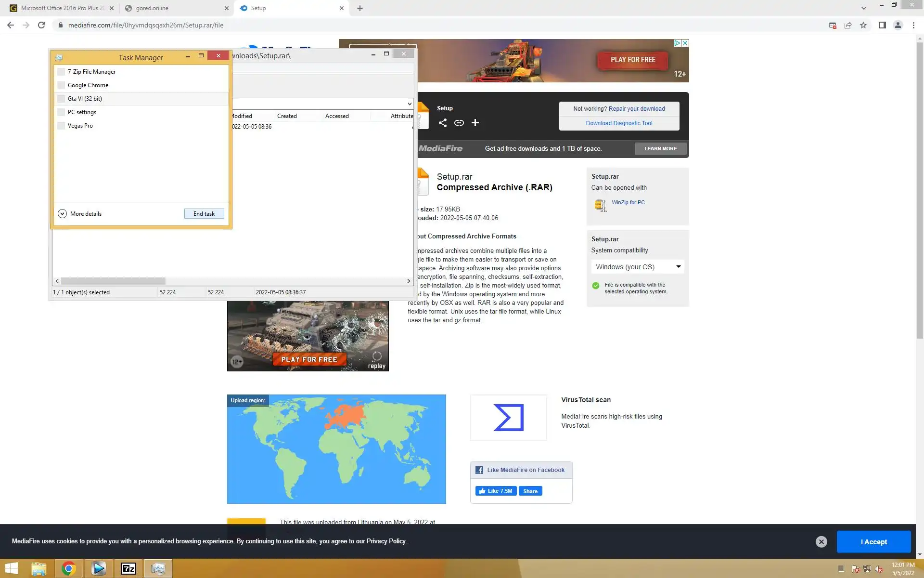Click the plus icon beside Setup
The height and width of the screenshot is (578, 924).
coord(475,123)
